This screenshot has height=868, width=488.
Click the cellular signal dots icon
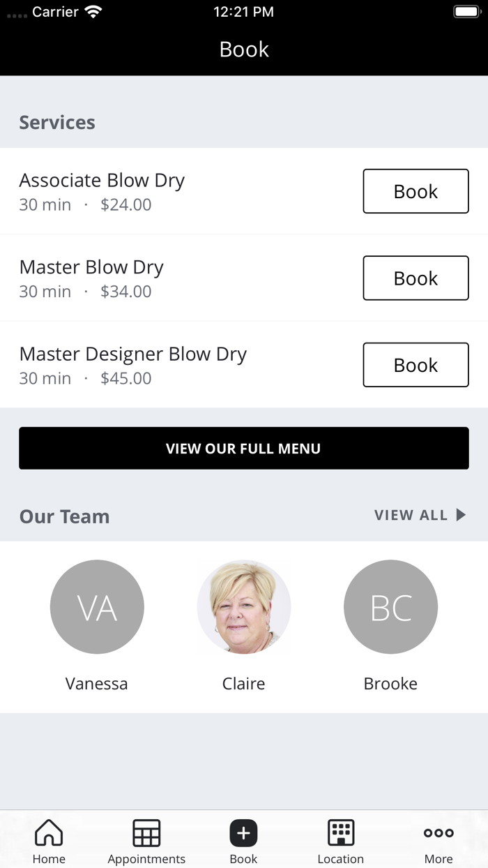pos(15,12)
